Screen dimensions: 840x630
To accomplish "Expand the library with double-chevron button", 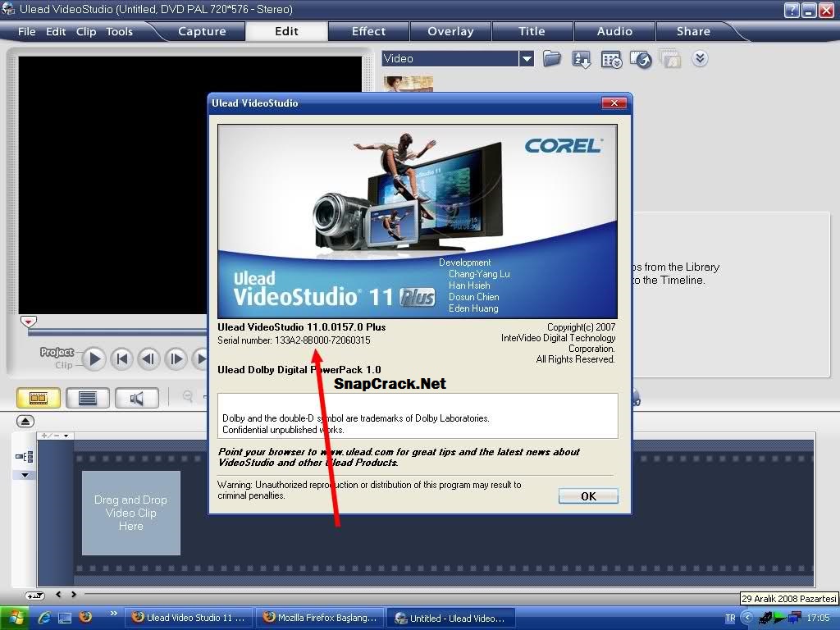I will pyautogui.click(x=700, y=58).
